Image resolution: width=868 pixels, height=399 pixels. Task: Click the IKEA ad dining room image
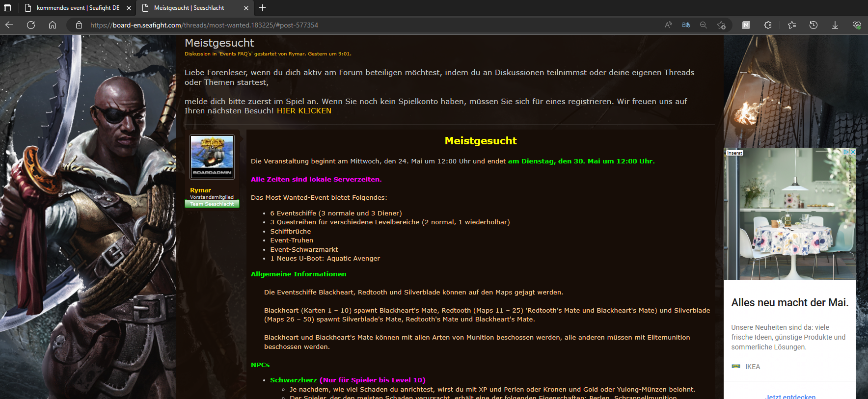790,214
